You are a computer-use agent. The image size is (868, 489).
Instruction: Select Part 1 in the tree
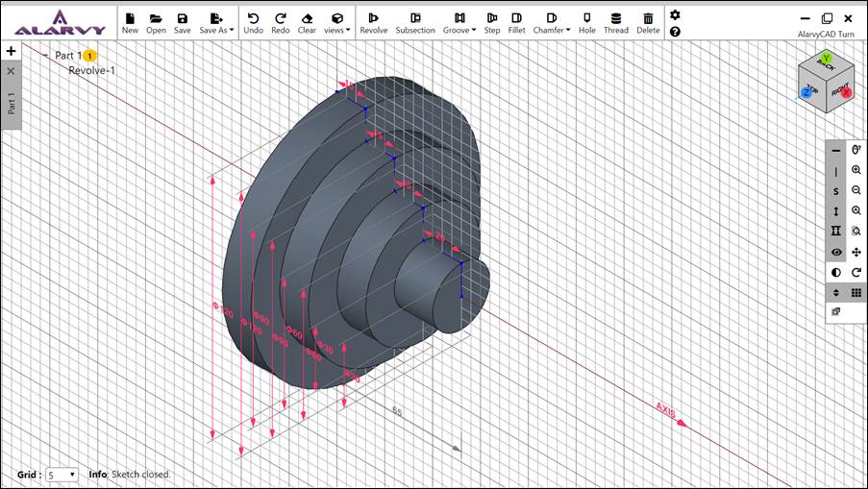tap(68, 56)
